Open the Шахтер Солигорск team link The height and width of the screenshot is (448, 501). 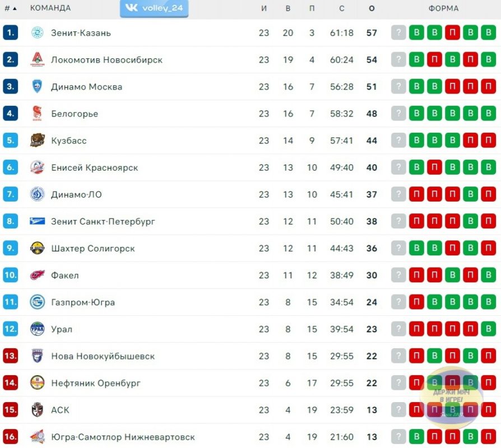coord(93,249)
